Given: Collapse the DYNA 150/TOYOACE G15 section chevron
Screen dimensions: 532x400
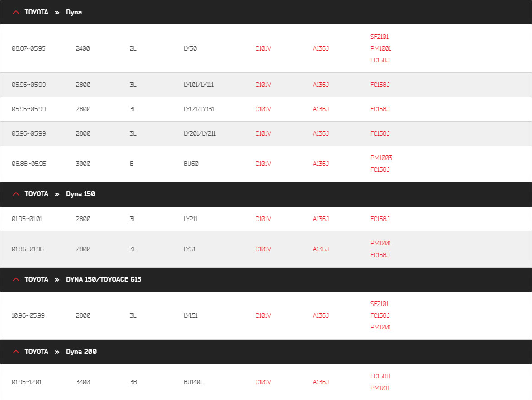Looking at the screenshot, I should 16,279.
